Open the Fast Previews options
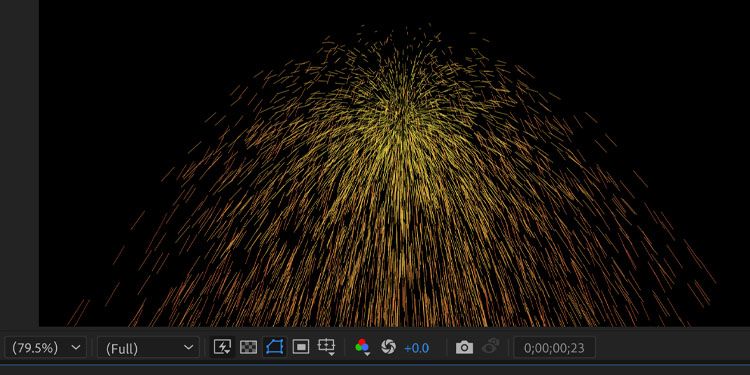 coord(222,347)
